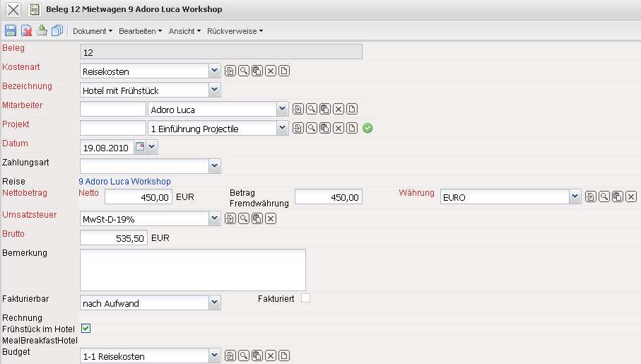Expand the Bezeichnung dropdown
The image size is (641, 364).
(x=215, y=90)
